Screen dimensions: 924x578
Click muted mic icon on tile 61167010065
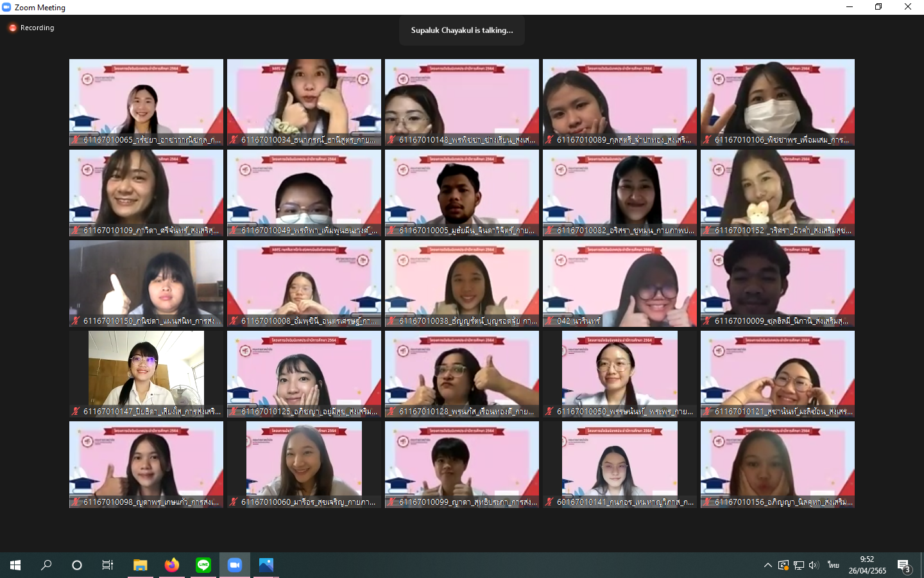[x=76, y=139]
